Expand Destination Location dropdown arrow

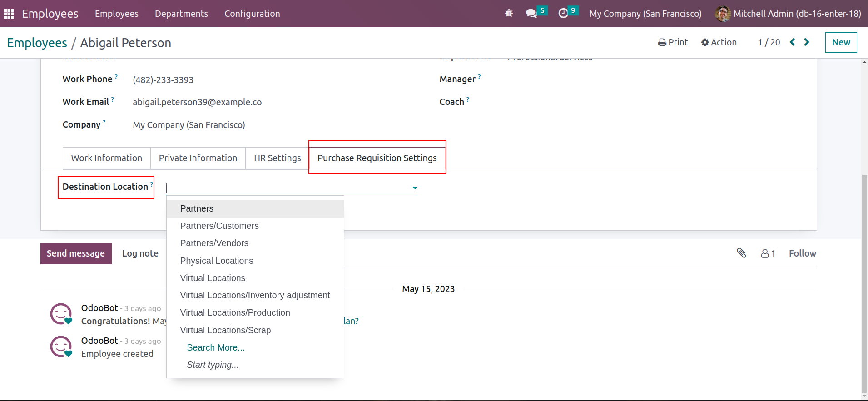(415, 188)
